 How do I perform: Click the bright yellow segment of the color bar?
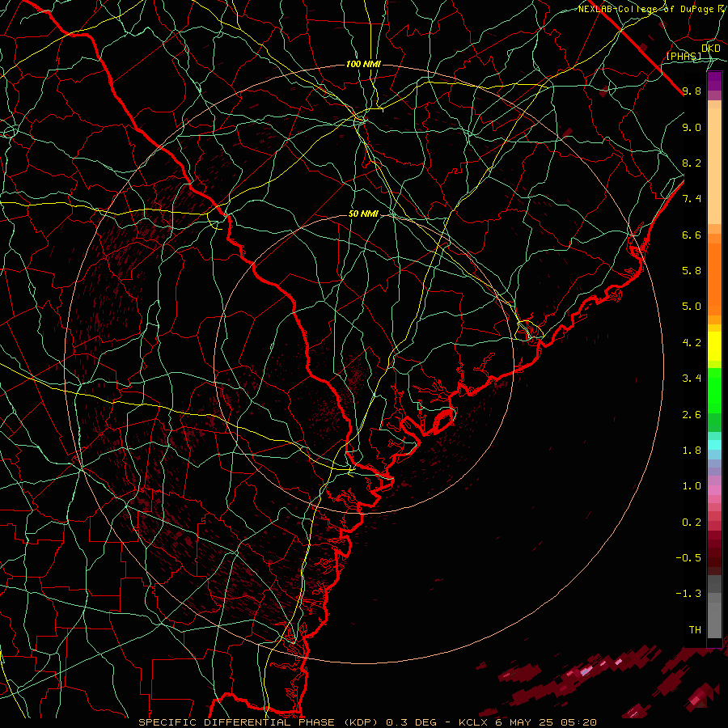[714, 346]
